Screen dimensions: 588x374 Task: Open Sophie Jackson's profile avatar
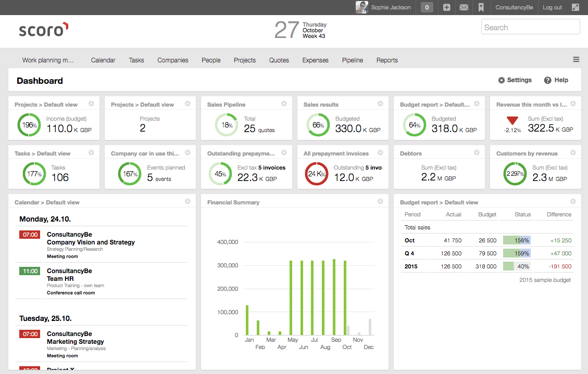361,7
